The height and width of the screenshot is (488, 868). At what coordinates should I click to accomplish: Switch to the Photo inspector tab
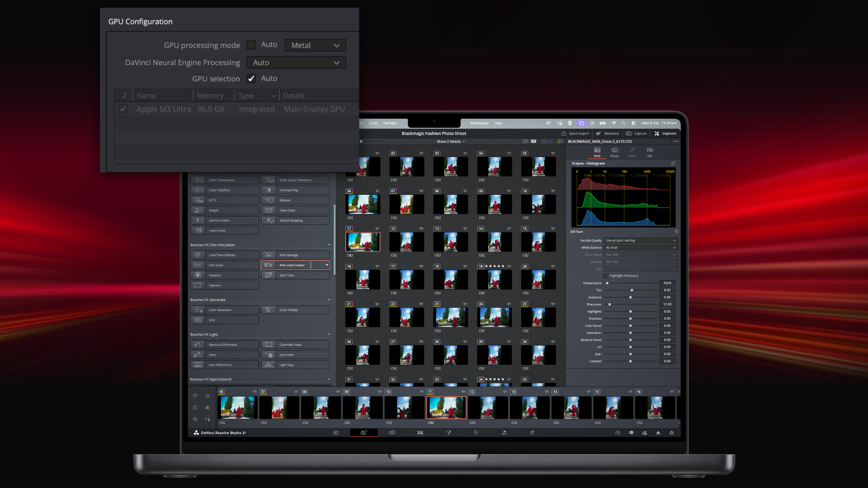[x=615, y=152]
